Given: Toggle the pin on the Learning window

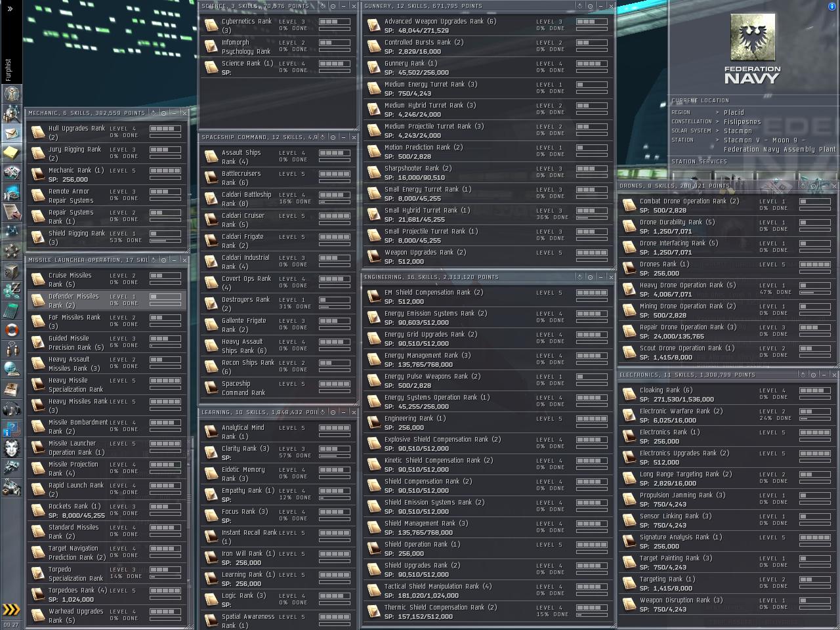Looking at the screenshot, I should (322, 412).
